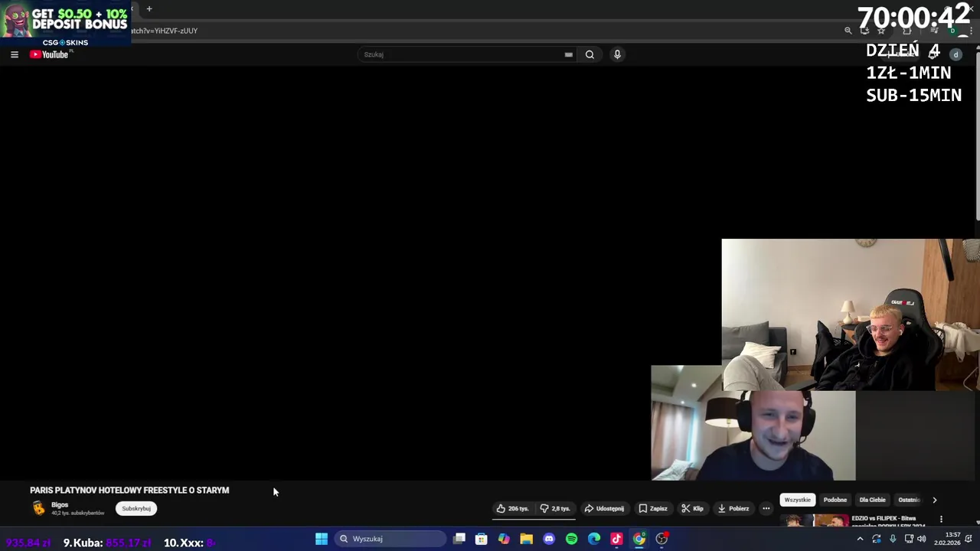980x551 pixels.
Task: Open a new browser tab with plus
Action: 149,9
